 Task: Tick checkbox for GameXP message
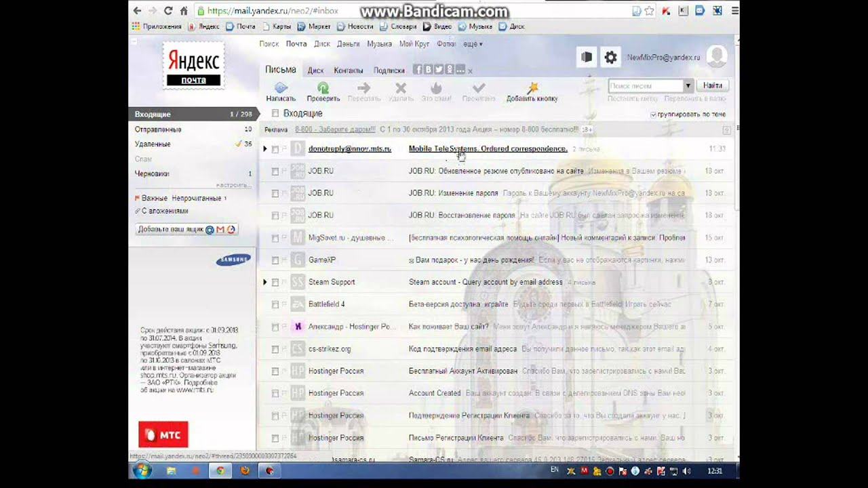275,260
